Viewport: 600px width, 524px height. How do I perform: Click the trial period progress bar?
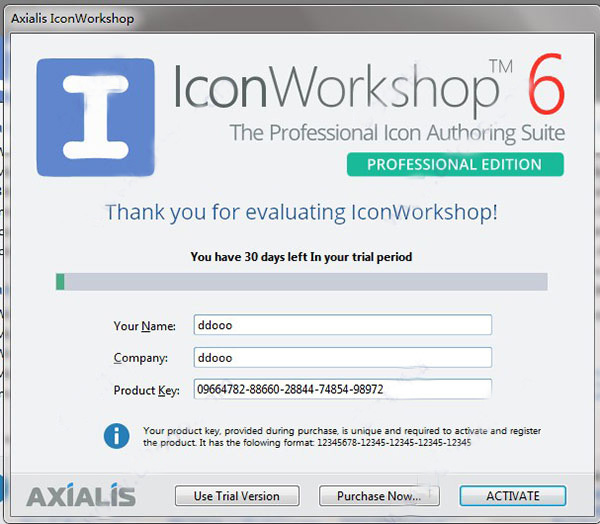(x=302, y=281)
